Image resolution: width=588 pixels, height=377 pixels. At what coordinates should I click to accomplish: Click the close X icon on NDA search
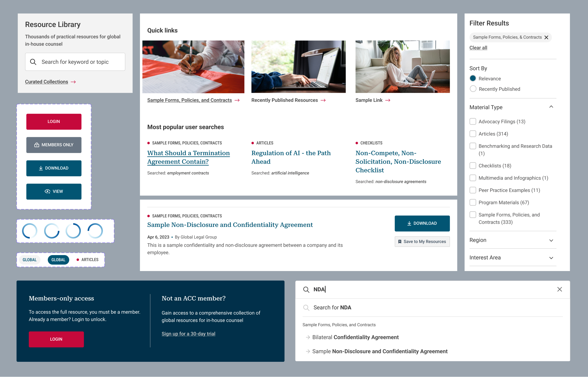[560, 289]
